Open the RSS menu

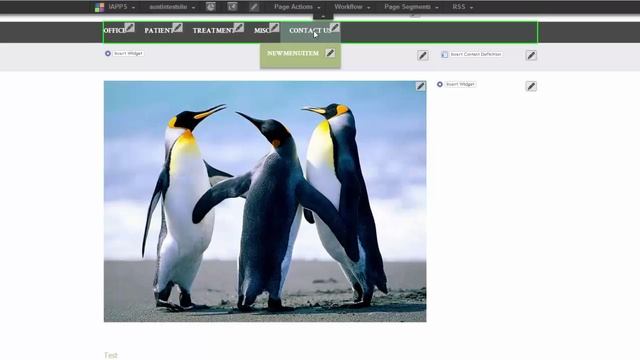click(x=462, y=7)
